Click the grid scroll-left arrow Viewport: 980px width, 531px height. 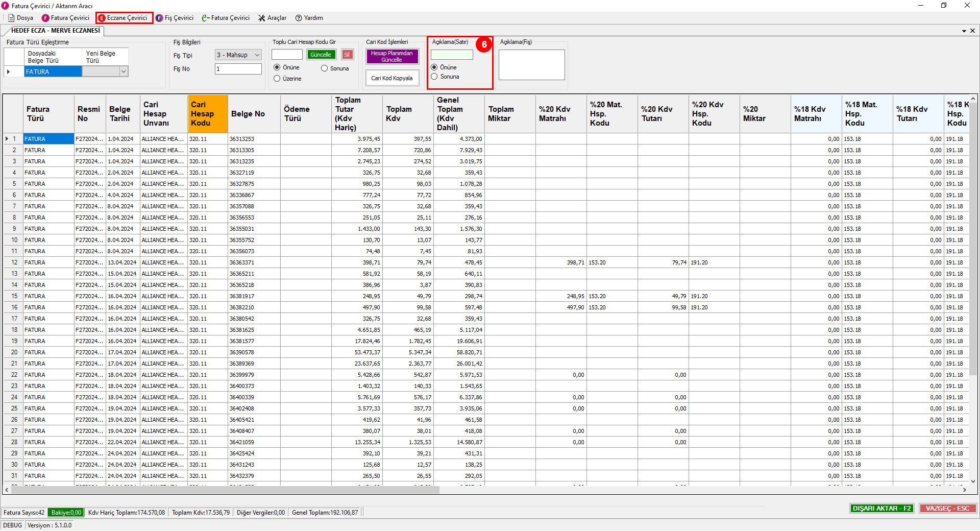7,490
